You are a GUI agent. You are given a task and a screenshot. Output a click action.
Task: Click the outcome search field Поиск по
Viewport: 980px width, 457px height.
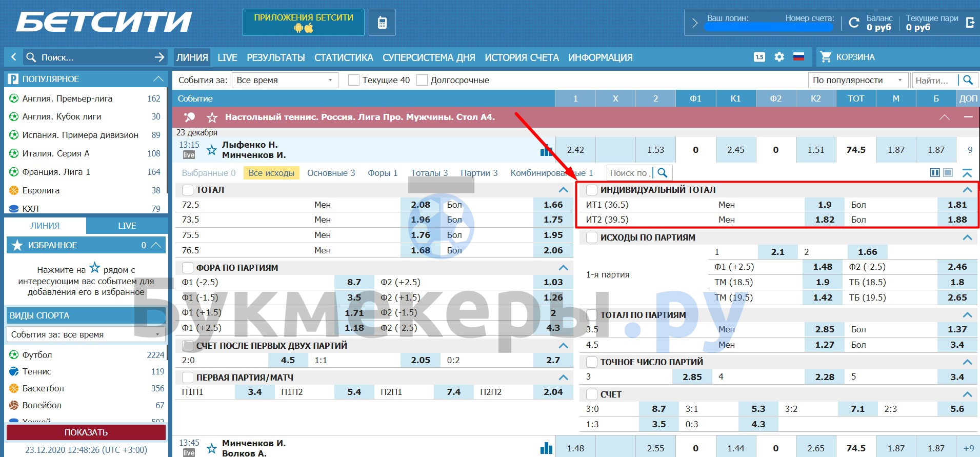[630, 173]
